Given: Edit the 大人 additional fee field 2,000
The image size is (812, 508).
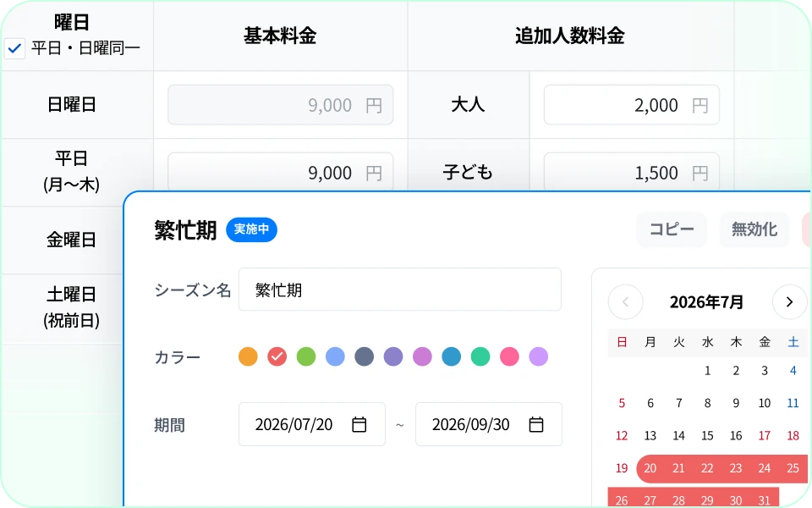Looking at the screenshot, I should coord(631,105).
